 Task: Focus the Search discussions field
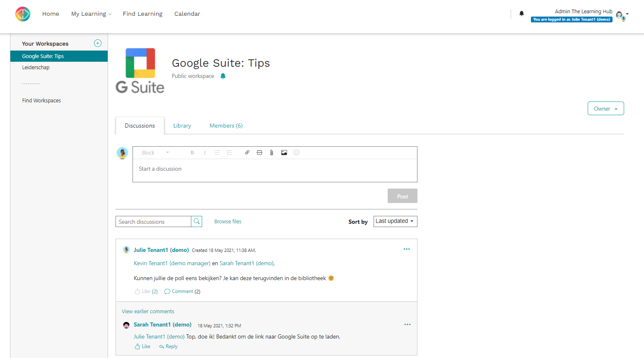tap(153, 221)
